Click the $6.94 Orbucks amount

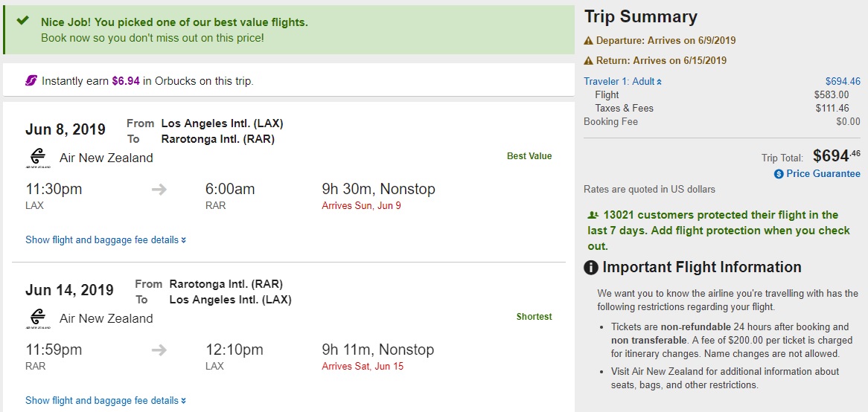126,80
